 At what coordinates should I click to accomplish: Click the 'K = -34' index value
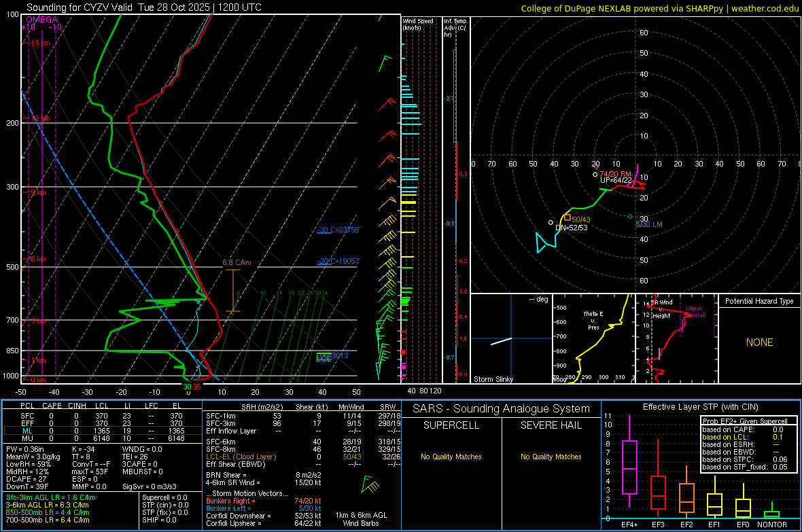(x=84, y=449)
